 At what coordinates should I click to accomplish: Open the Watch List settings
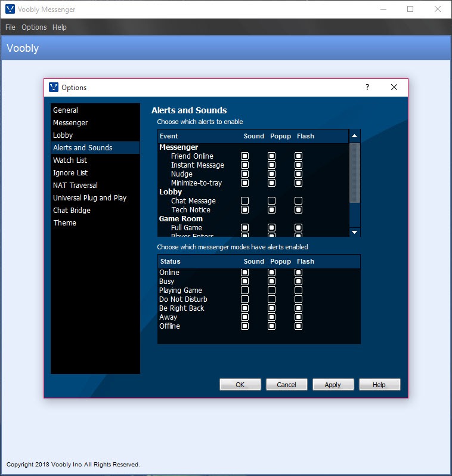click(x=95, y=160)
